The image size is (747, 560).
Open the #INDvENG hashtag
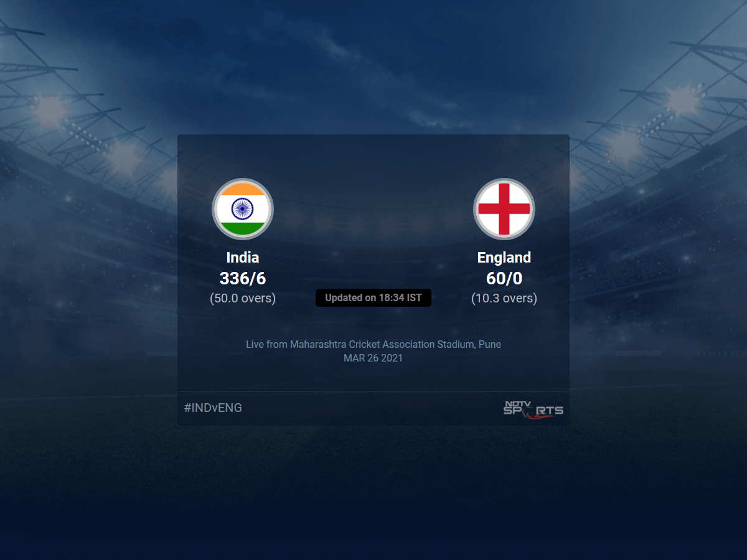point(213,408)
